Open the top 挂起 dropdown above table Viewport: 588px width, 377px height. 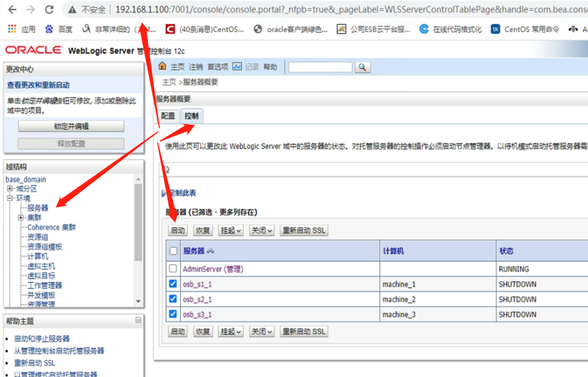[230, 230]
